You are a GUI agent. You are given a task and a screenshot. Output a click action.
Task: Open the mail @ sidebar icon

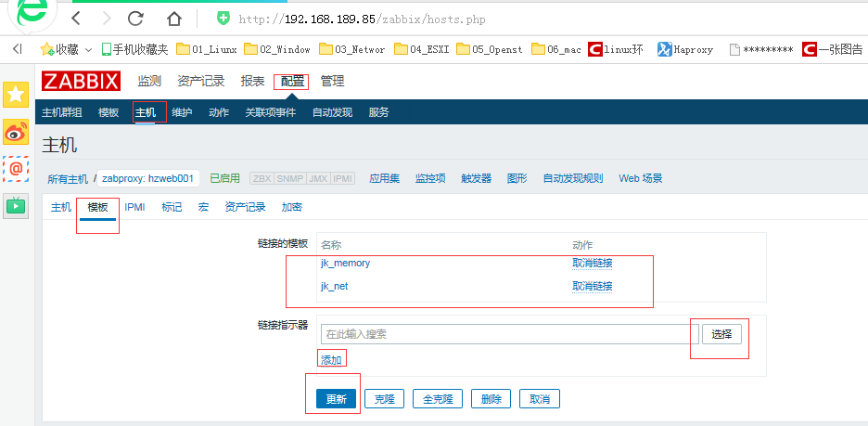click(x=16, y=168)
